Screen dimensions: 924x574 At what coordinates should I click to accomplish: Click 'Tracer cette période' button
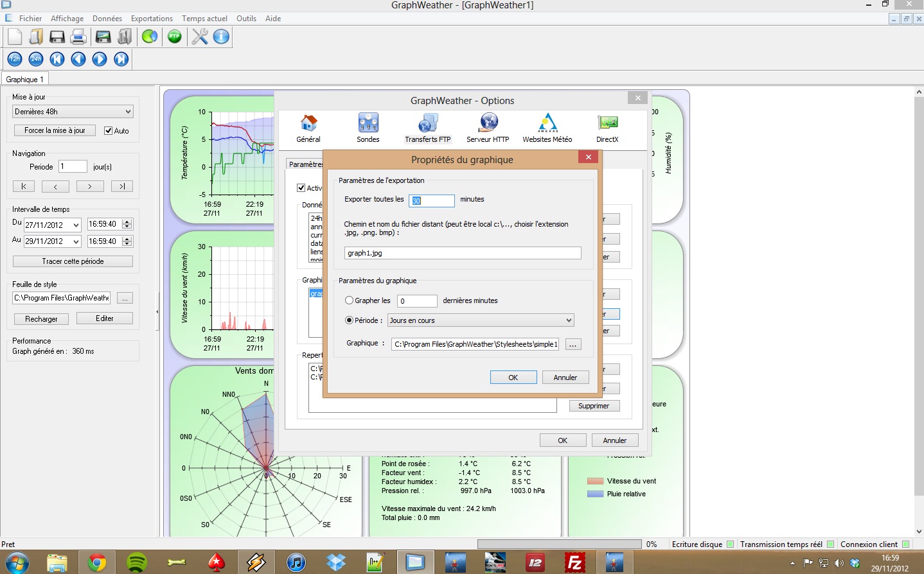(73, 261)
